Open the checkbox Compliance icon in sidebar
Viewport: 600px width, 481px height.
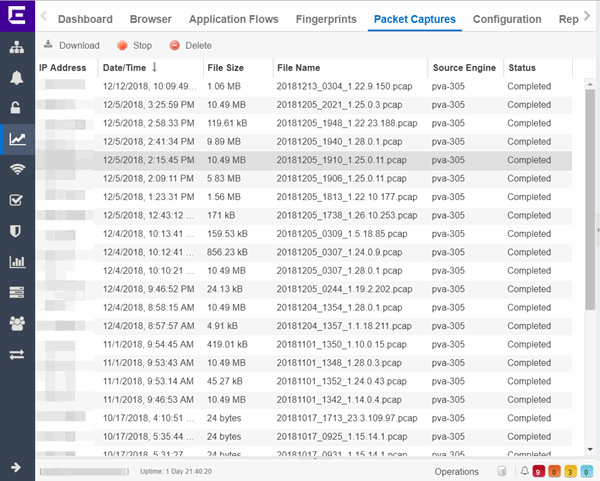pos(16,200)
